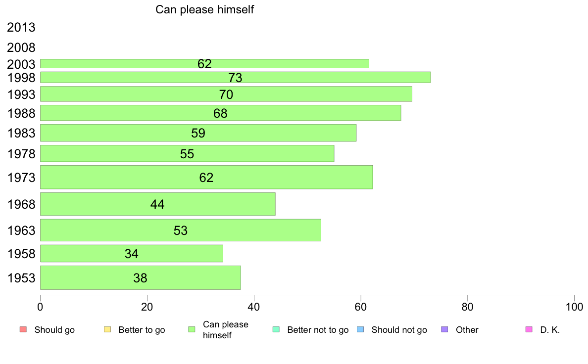Click the Better to go legend text
Image resolution: width=588 pixels, height=364 pixels.
click(x=142, y=330)
